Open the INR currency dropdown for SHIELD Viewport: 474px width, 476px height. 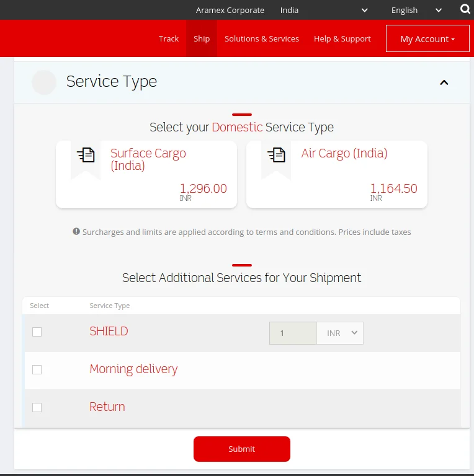tap(340, 333)
